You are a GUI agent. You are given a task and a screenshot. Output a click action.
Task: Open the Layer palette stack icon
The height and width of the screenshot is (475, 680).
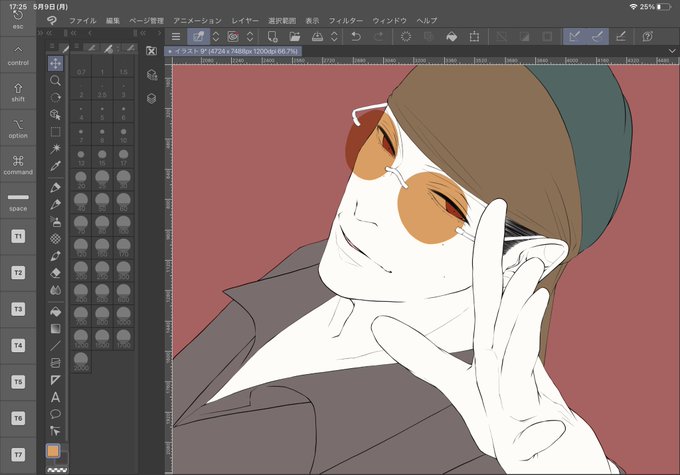(x=151, y=98)
